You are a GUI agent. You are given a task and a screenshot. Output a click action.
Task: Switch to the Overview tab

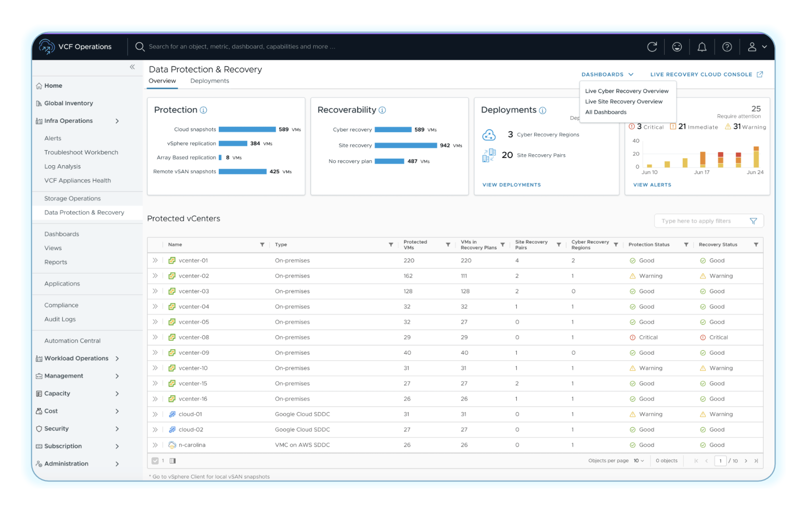162,81
